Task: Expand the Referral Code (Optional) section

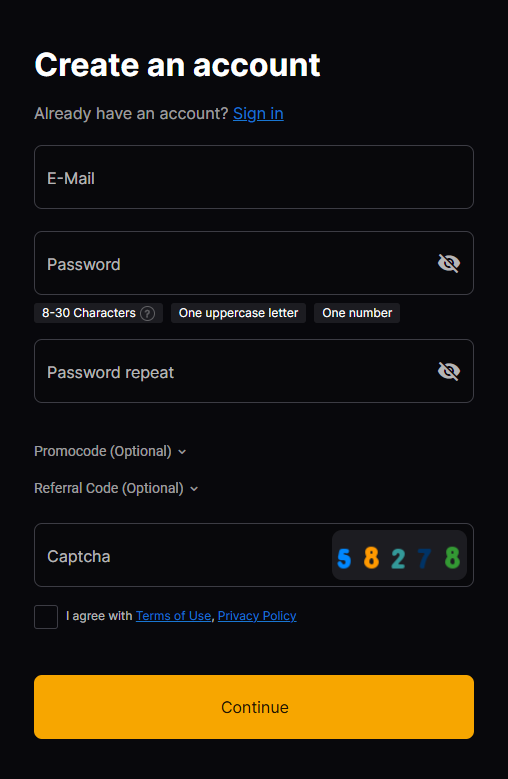Action: tap(116, 488)
